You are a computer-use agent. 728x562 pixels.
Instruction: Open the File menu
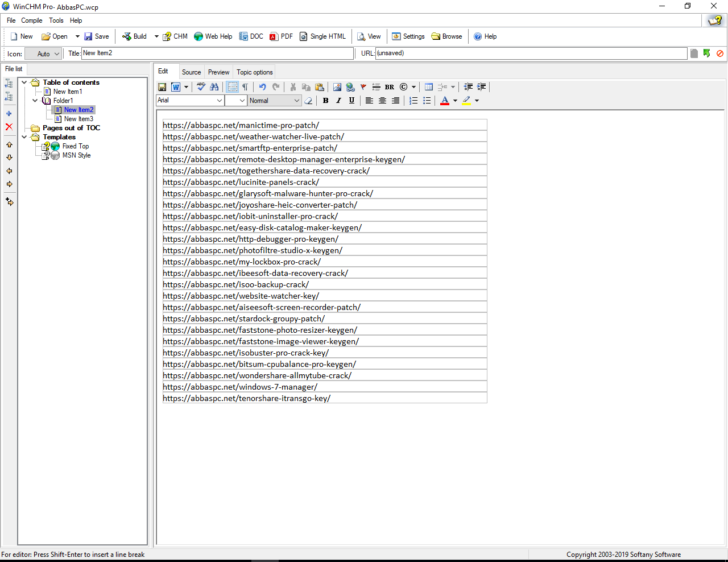pyautogui.click(x=11, y=20)
